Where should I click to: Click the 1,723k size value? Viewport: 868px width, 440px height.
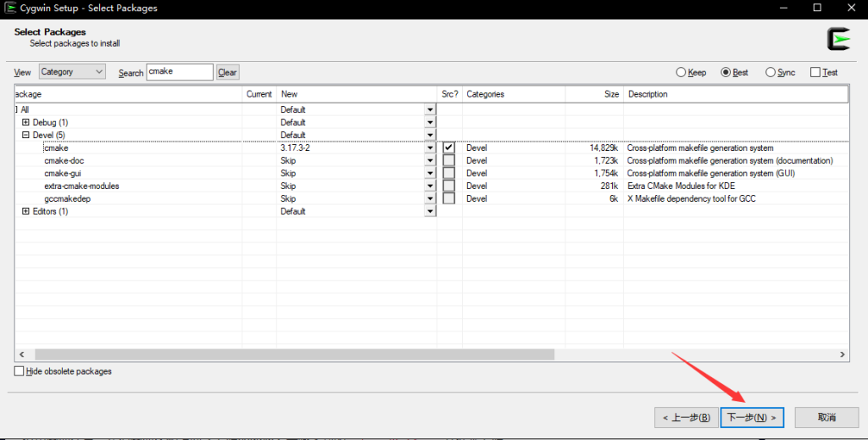(606, 160)
